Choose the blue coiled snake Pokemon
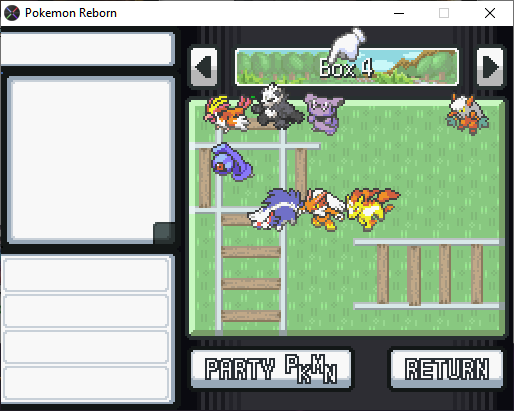 click(232, 162)
